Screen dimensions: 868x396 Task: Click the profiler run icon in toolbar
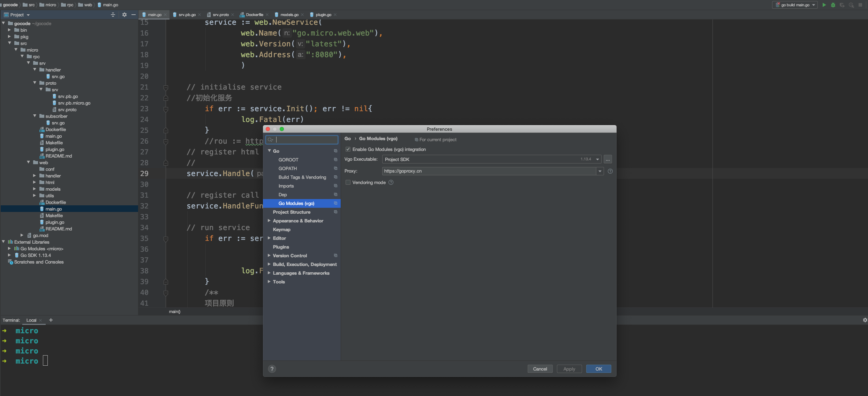851,5
